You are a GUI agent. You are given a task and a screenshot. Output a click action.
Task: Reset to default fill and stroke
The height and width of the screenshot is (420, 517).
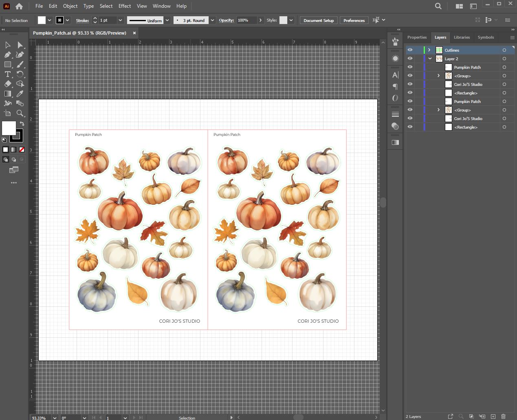[x=4, y=140]
